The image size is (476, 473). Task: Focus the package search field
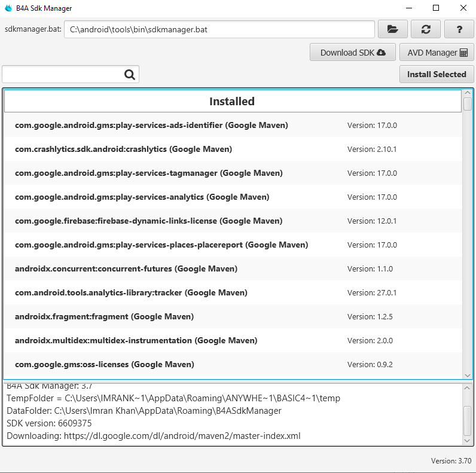[71, 74]
